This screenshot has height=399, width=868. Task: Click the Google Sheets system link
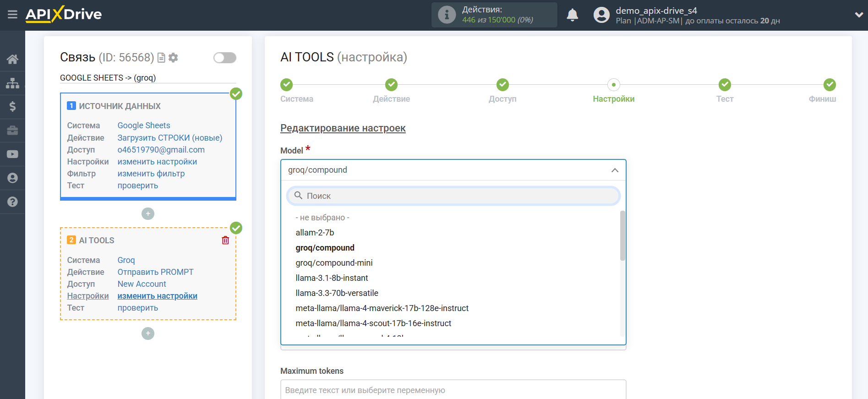click(x=143, y=126)
